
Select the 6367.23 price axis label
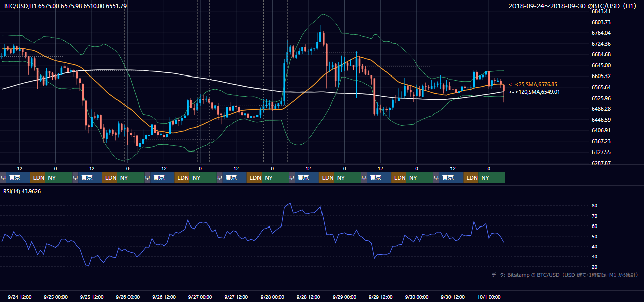point(602,141)
